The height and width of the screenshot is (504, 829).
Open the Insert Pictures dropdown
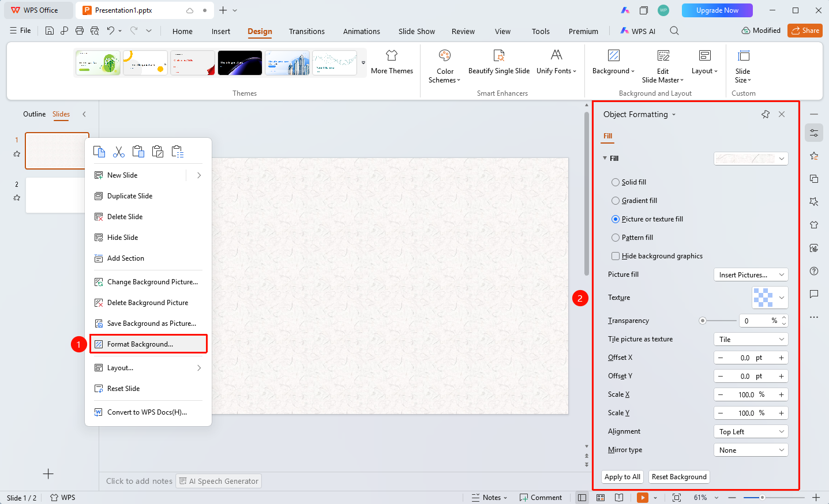[x=751, y=275]
